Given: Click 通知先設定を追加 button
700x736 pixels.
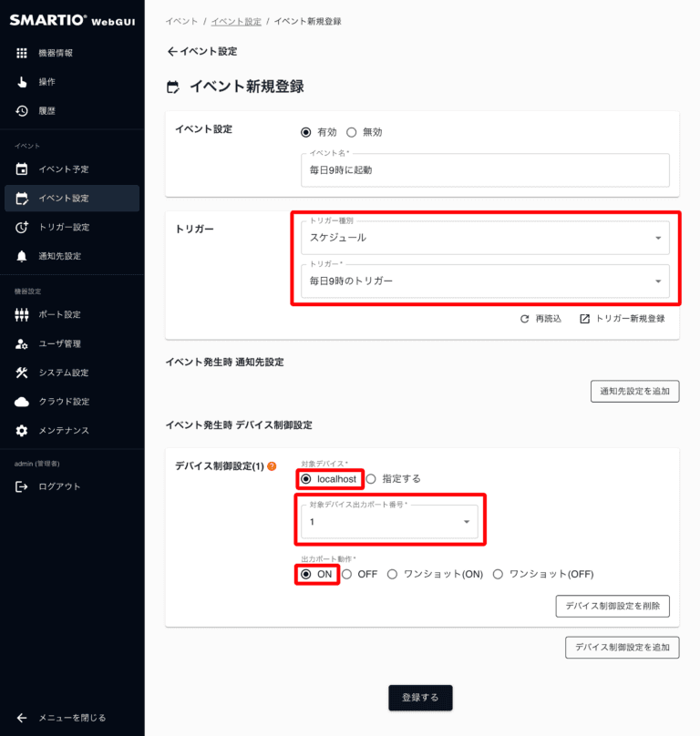Looking at the screenshot, I should (x=634, y=392).
